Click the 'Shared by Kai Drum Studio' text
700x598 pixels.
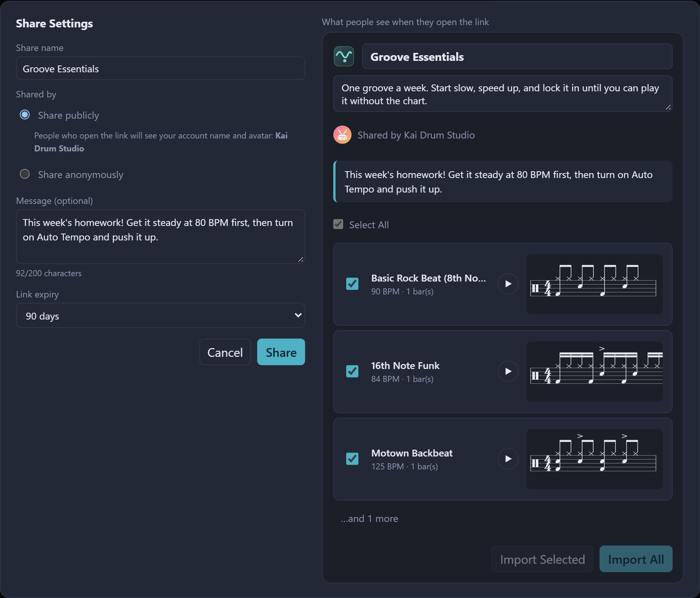pyautogui.click(x=416, y=135)
